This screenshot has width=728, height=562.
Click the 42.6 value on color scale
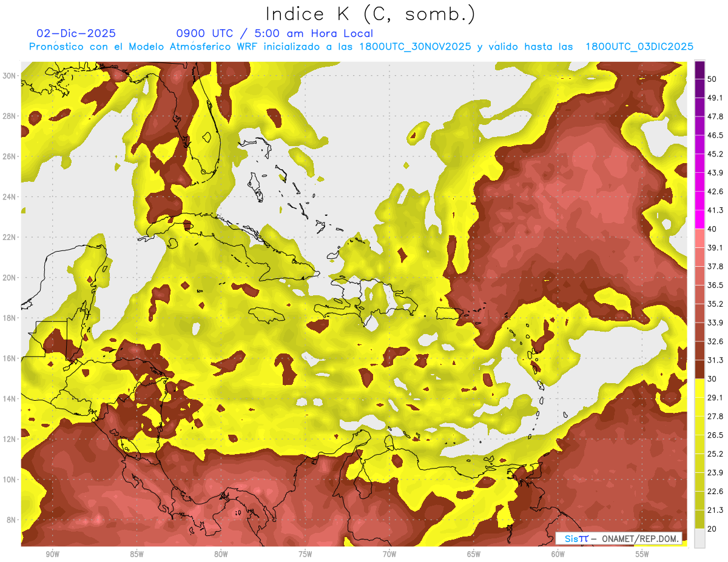(x=716, y=192)
